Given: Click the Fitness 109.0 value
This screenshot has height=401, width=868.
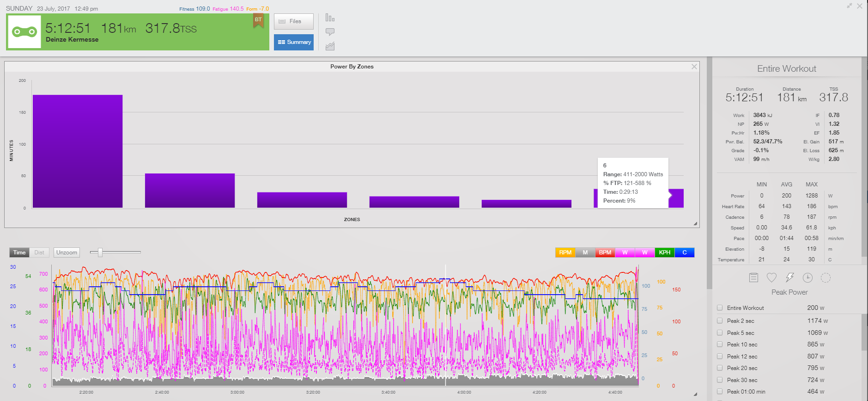Looking at the screenshot, I should coord(203,9).
